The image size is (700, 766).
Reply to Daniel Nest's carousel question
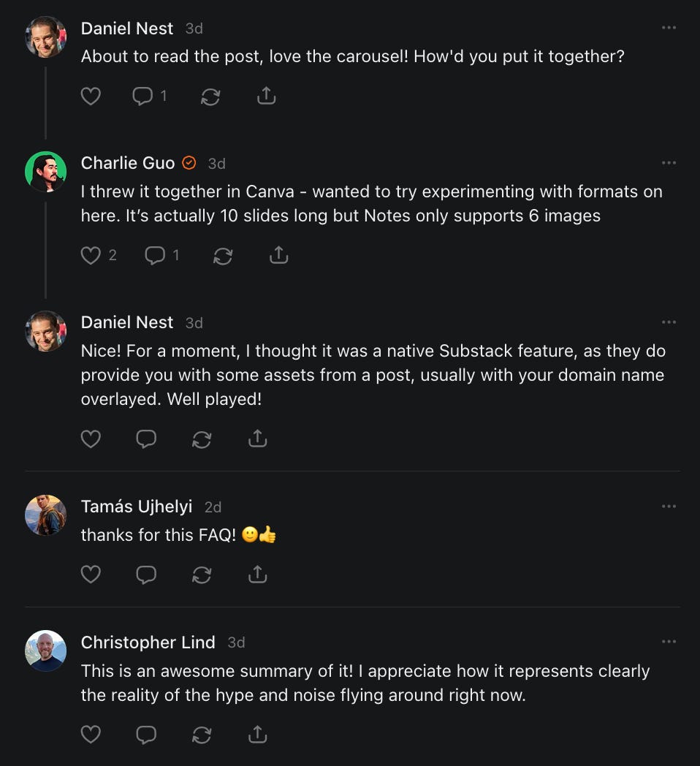point(143,96)
